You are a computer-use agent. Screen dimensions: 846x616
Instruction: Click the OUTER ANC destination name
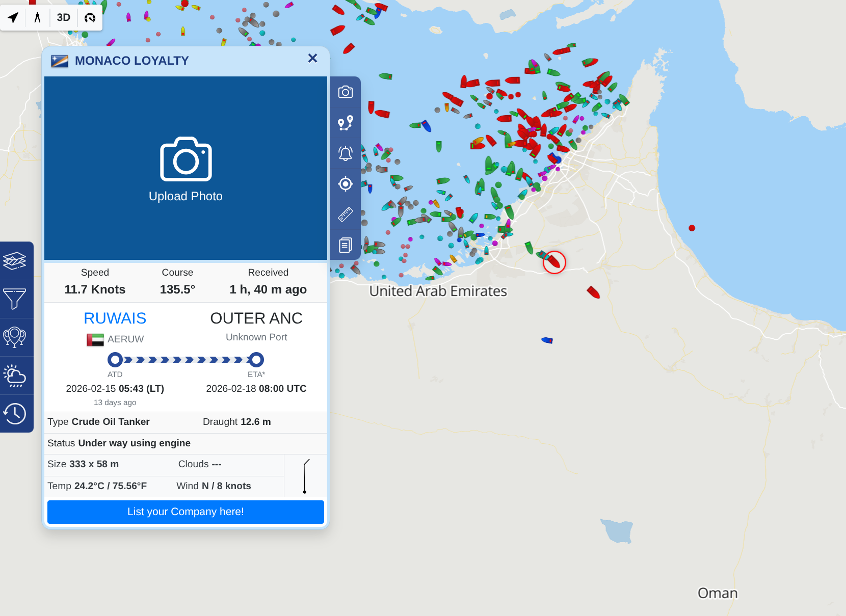(256, 318)
